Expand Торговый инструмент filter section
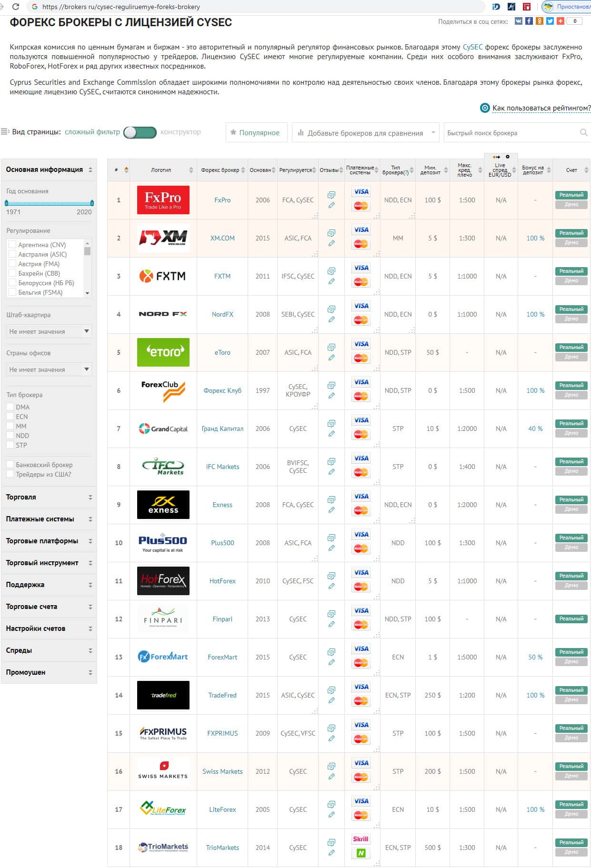 49,563
